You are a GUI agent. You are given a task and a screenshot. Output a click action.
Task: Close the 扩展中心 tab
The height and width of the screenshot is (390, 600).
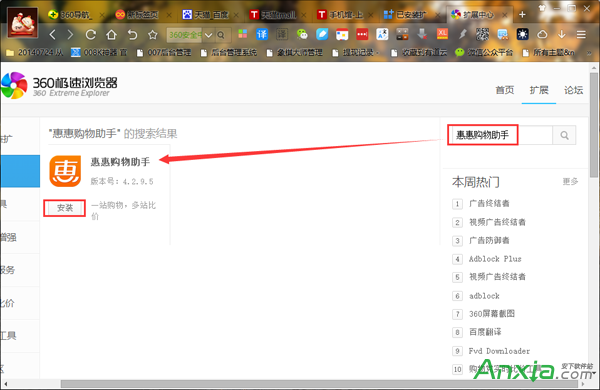[x=505, y=15]
